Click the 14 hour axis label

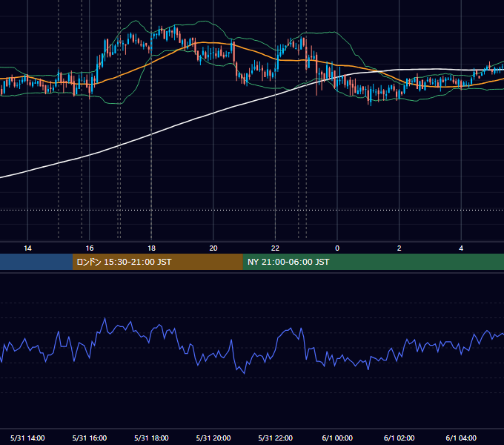click(27, 248)
